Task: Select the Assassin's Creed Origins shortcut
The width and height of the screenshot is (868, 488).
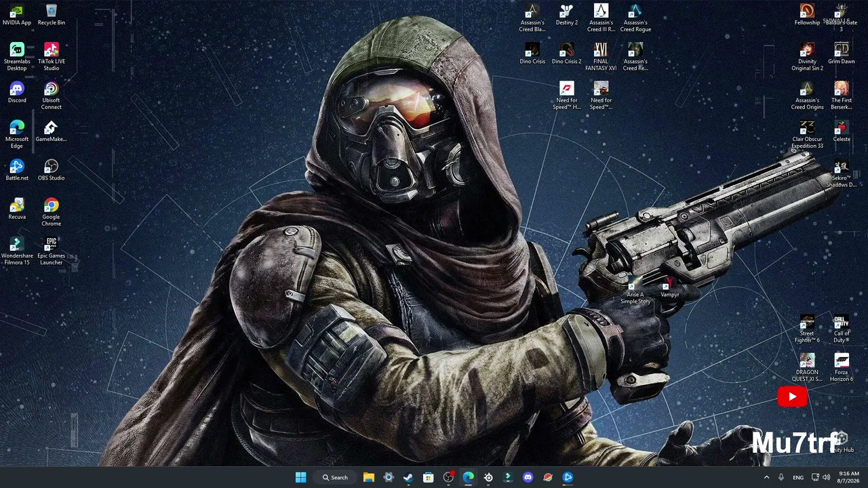Action: click(807, 96)
